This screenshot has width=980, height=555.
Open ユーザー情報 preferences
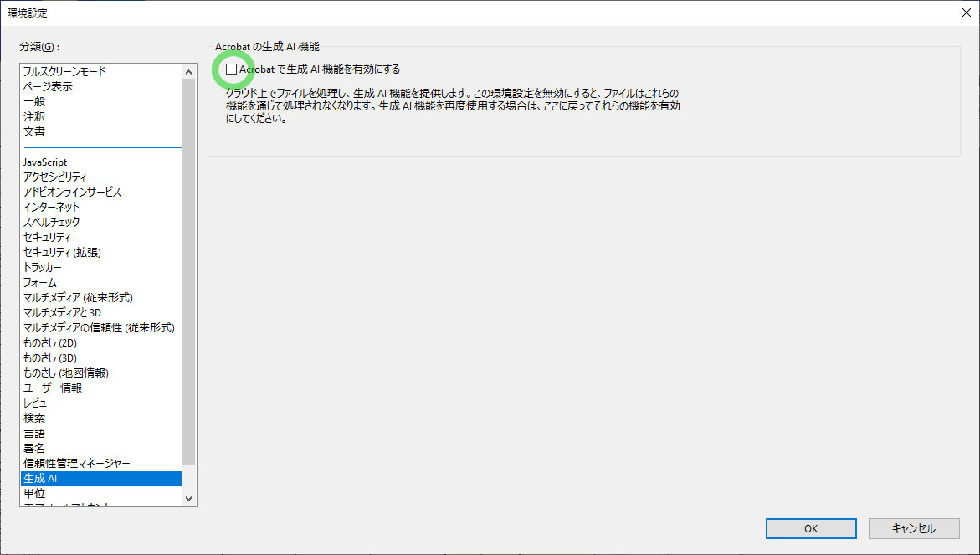[52, 388]
